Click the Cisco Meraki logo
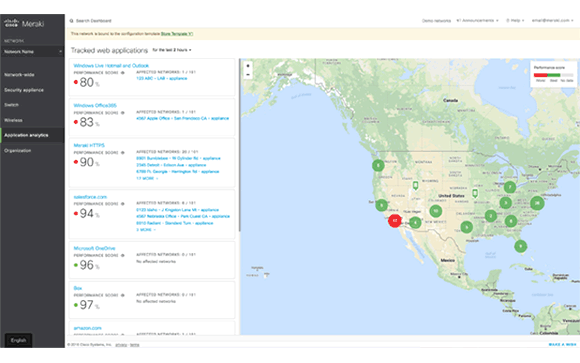The image size is (580, 363). 24,24
